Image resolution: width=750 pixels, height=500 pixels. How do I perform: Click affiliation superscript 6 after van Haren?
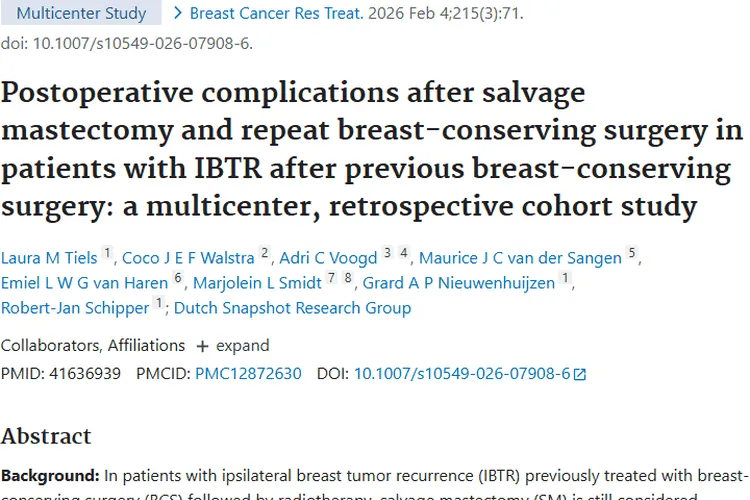[179, 279]
